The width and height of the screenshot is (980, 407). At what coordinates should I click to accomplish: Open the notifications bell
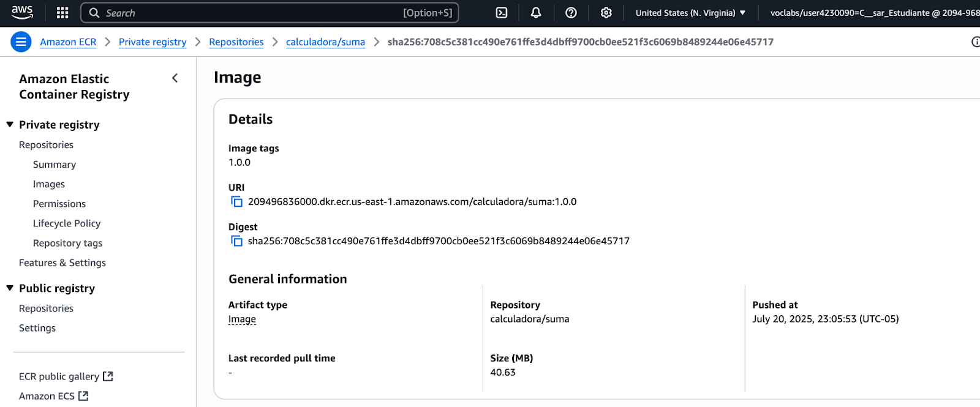coord(536,13)
